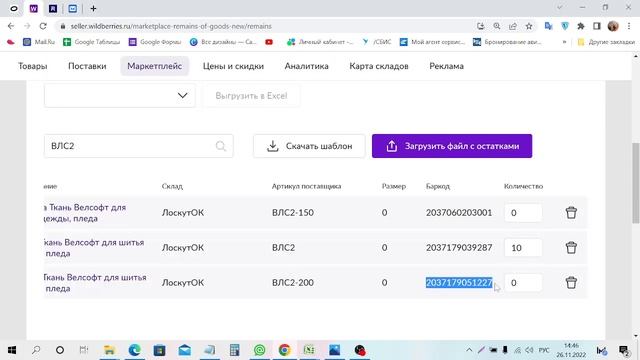
Task: Open Photos app from the taskbar
Action: click(334, 350)
